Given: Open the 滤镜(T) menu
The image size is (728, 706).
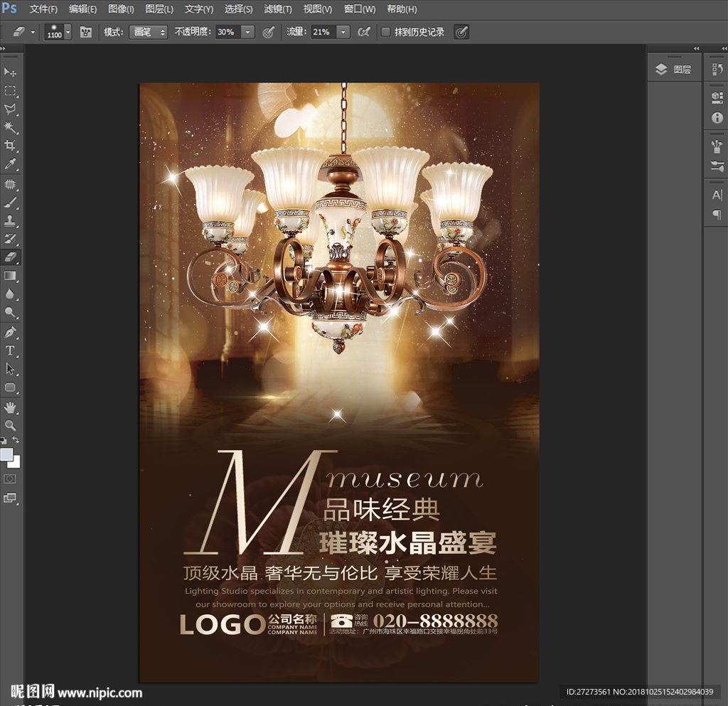Looking at the screenshot, I should (x=277, y=9).
